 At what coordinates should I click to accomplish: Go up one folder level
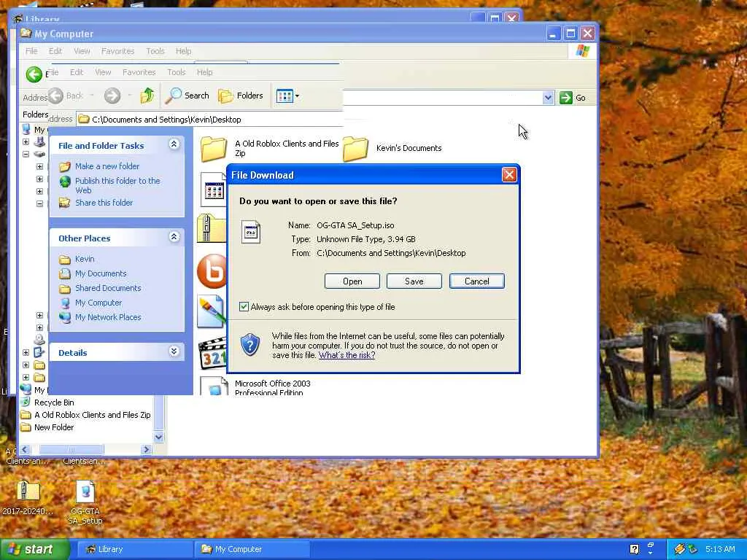[147, 96]
